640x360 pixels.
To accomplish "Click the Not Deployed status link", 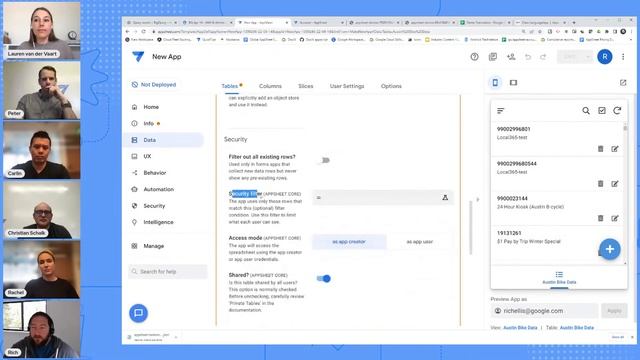I will click(x=154, y=84).
